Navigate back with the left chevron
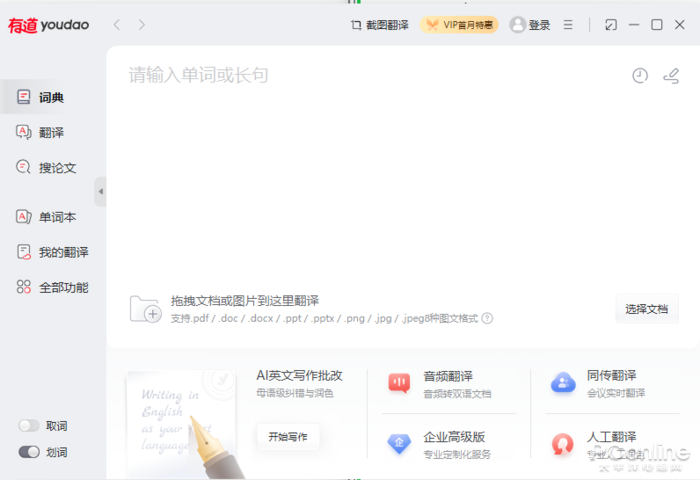Image resolution: width=700 pixels, height=480 pixels. click(x=117, y=25)
